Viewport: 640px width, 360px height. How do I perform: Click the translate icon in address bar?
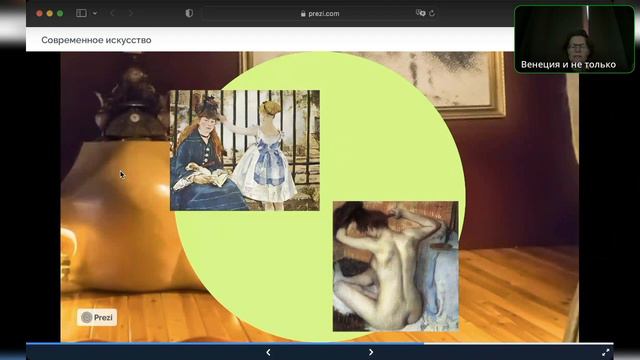[420, 13]
